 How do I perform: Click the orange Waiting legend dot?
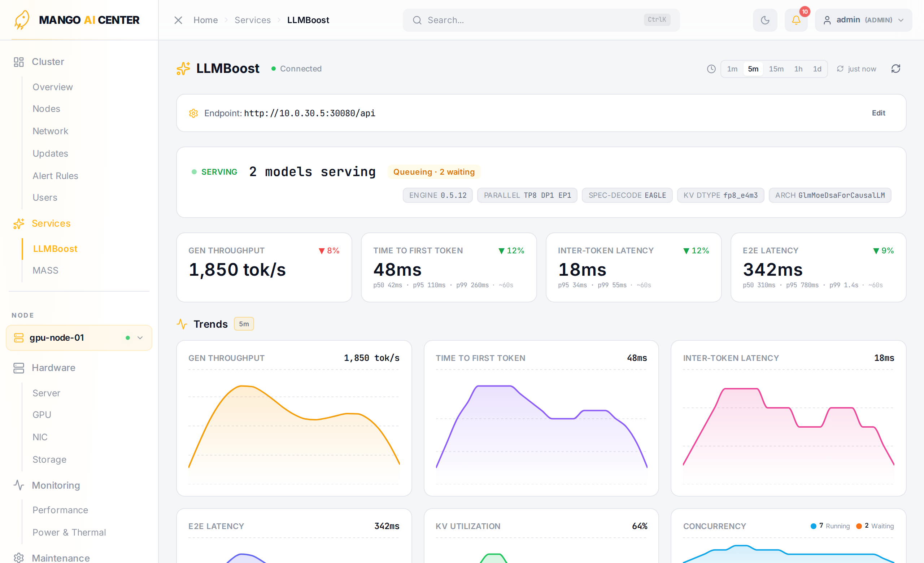[x=859, y=526]
